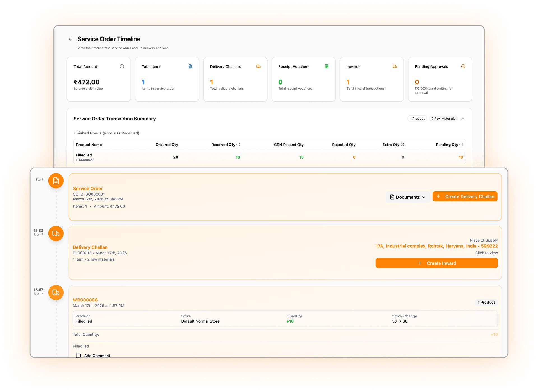The width and height of the screenshot is (538, 392).
Task: Select the 2 Raw Materials badge
Action: 443,119
